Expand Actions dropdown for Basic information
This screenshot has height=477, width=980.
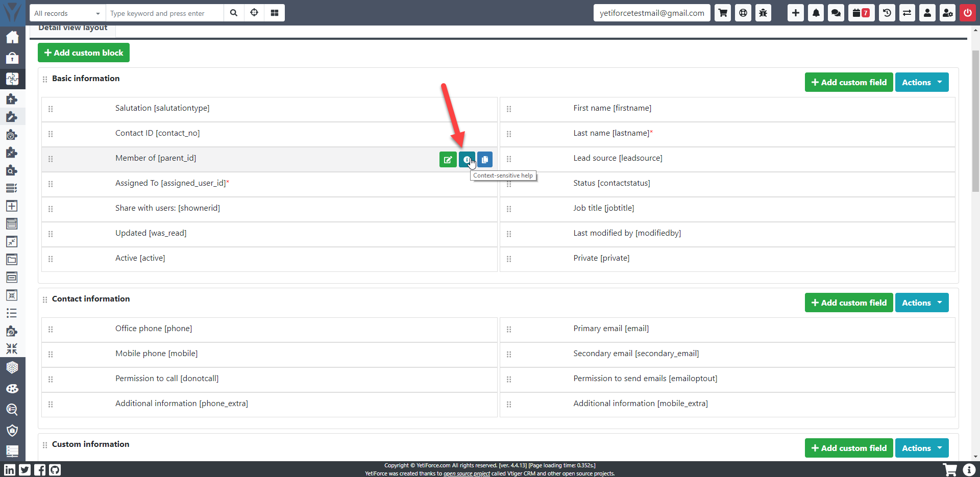coord(922,82)
